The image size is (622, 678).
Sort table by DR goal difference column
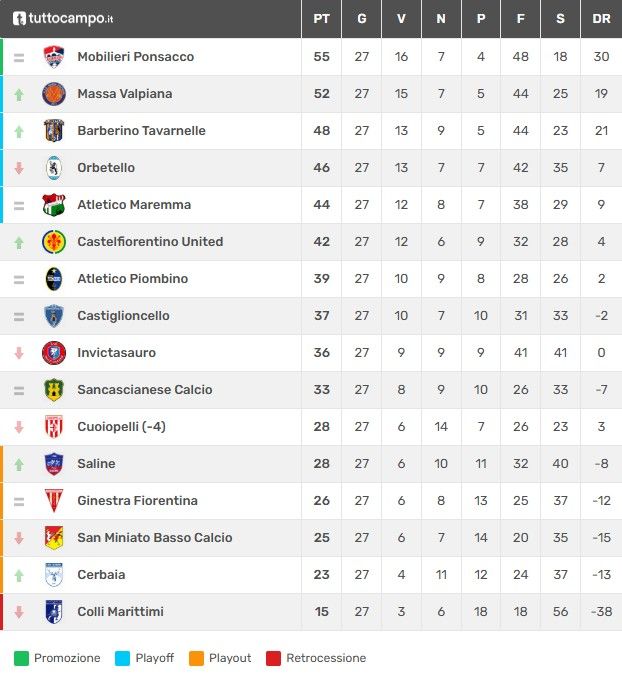click(601, 19)
